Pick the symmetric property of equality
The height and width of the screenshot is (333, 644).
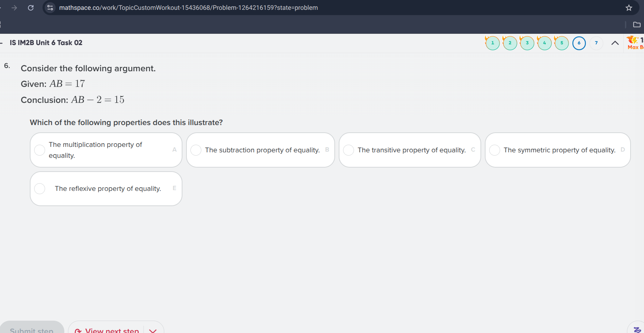(x=495, y=150)
